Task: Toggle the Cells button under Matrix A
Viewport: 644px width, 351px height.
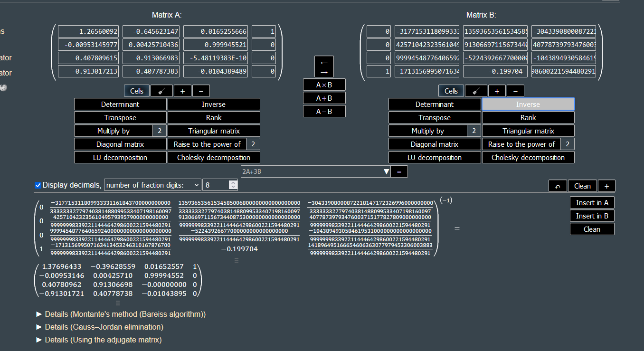Action: [137, 91]
